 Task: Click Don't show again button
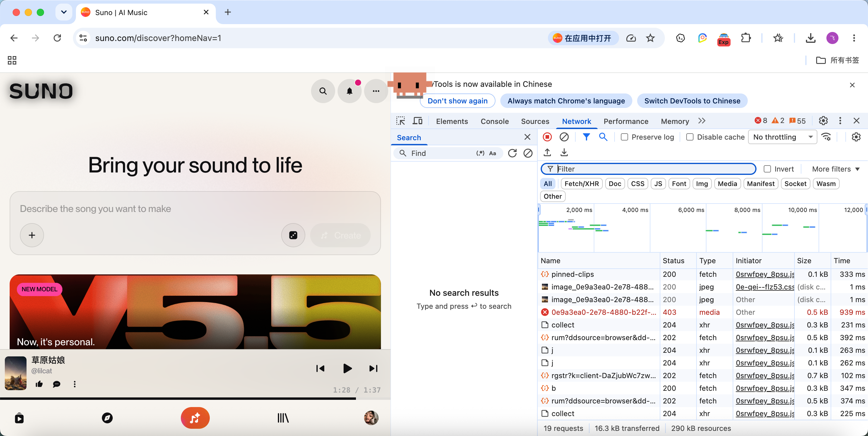click(457, 101)
